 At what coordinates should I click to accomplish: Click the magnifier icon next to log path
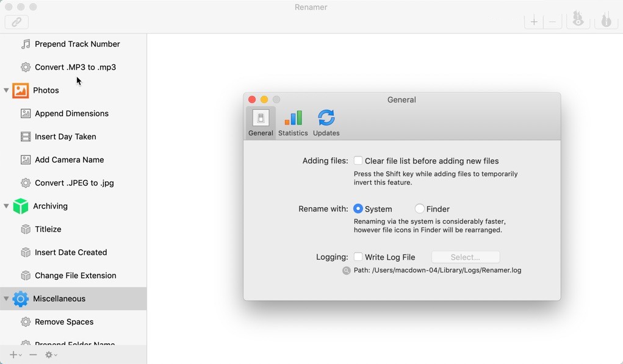pyautogui.click(x=347, y=270)
